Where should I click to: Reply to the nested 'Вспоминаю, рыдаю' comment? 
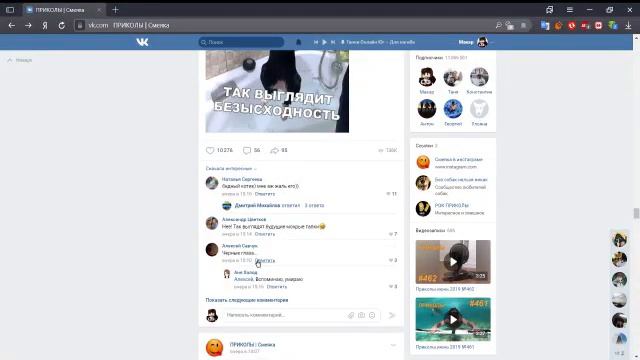(277, 287)
